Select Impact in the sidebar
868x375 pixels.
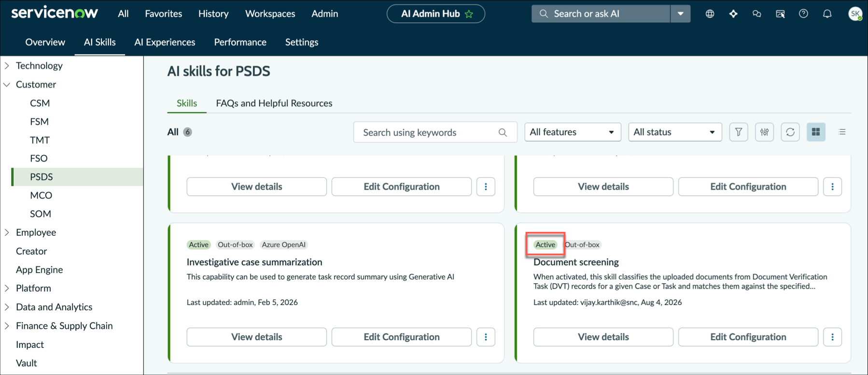point(30,345)
